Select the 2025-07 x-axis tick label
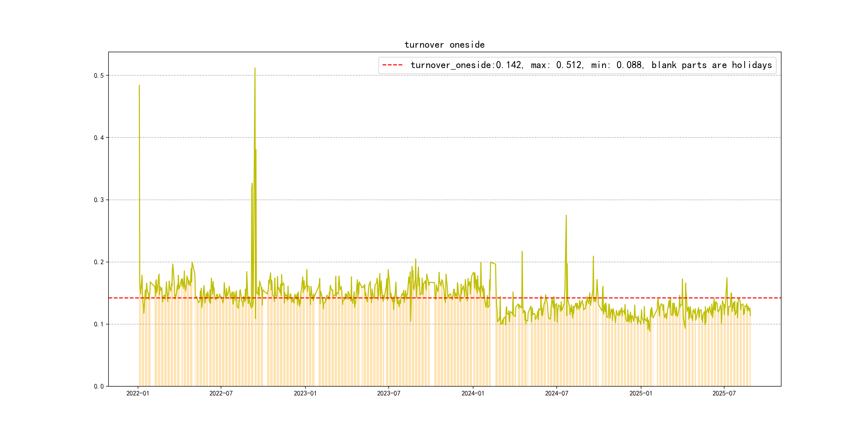Image resolution: width=868 pixels, height=434 pixels. click(724, 393)
